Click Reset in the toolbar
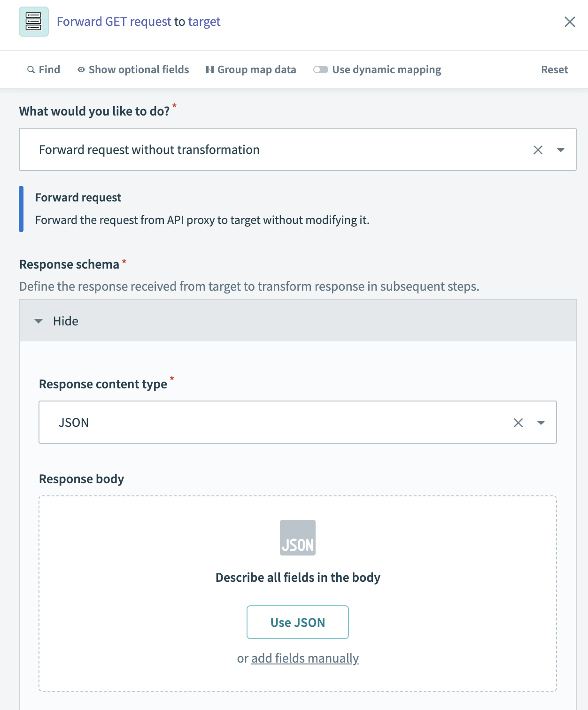The width and height of the screenshot is (588, 710). [x=554, y=69]
